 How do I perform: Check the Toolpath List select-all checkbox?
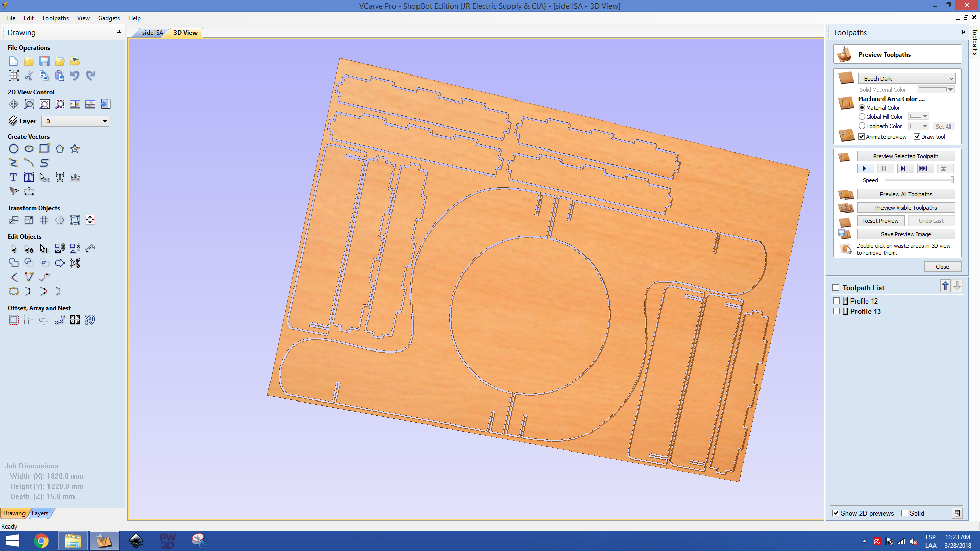(836, 288)
